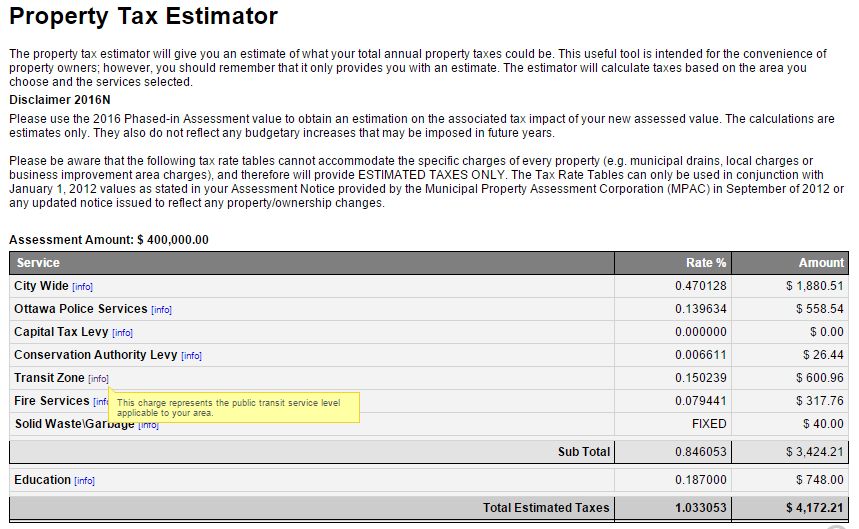Open Conservation Authority Levy info link

191,356
